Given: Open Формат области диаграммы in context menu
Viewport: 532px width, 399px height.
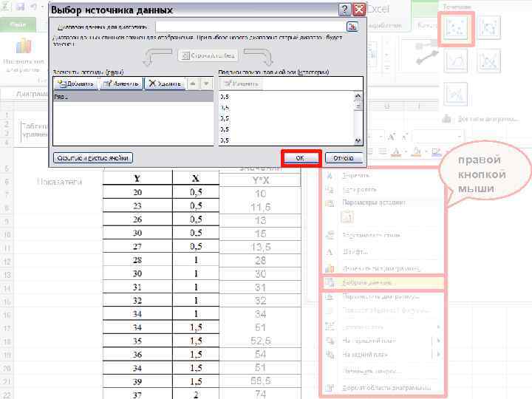Looking at the screenshot, I should 386,387.
